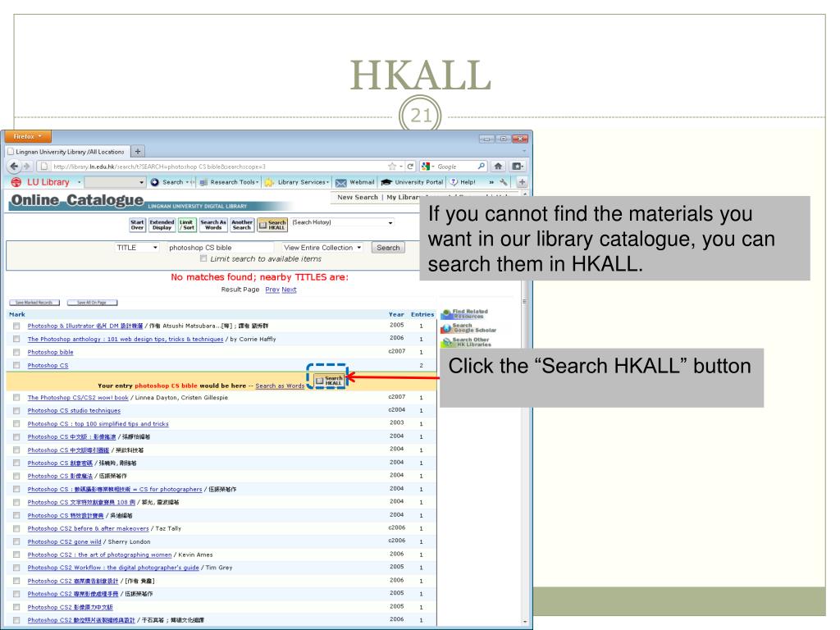Open the bookmarks icon beside the home button
The image size is (840, 630).
click(517, 166)
